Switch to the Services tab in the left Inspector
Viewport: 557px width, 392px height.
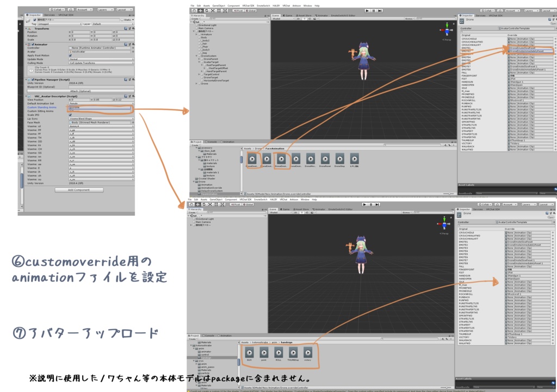[x=49, y=15]
